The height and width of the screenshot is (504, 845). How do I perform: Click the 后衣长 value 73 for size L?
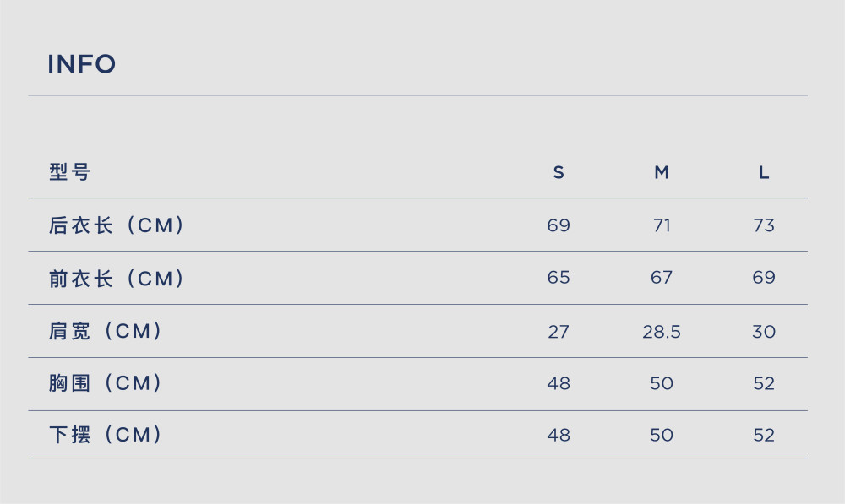[764, 225]
